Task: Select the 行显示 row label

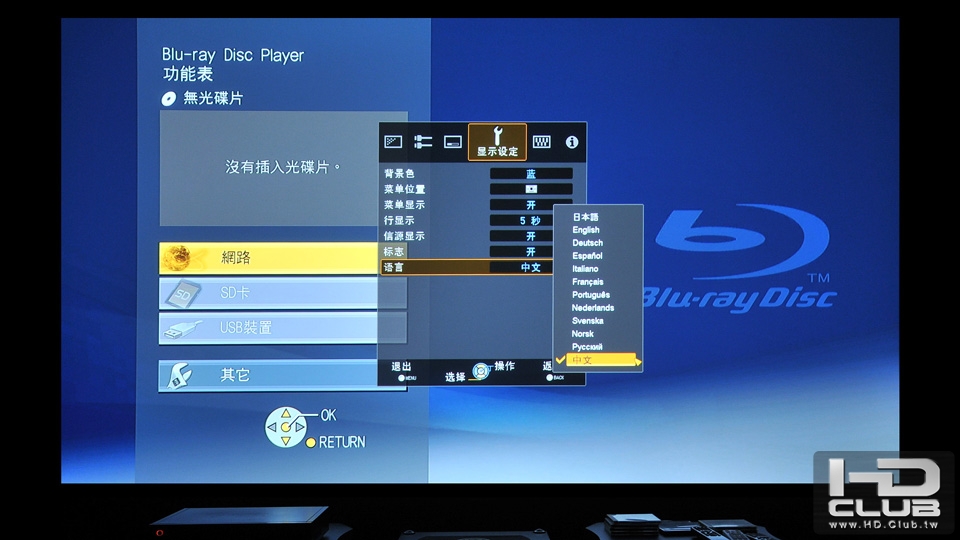Action: coord(399,220)
